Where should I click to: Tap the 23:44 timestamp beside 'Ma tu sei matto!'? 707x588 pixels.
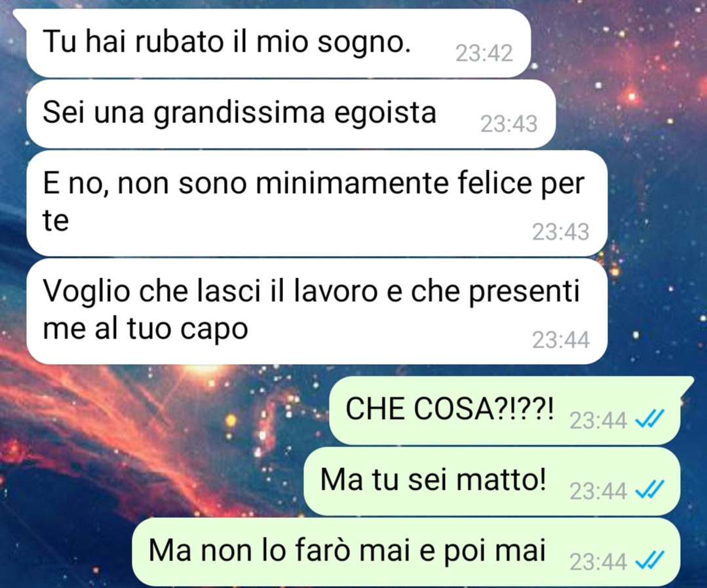598,491
